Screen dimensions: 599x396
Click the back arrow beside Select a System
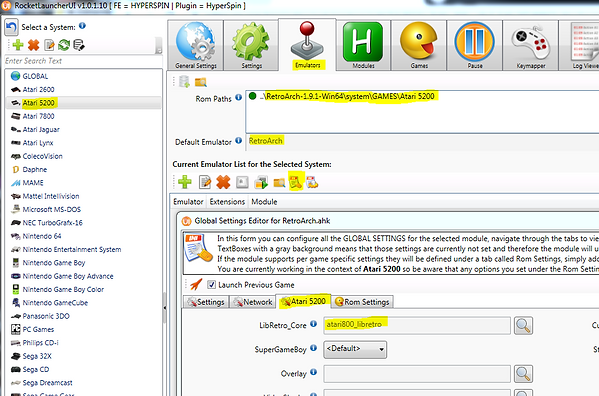[11, 27]
